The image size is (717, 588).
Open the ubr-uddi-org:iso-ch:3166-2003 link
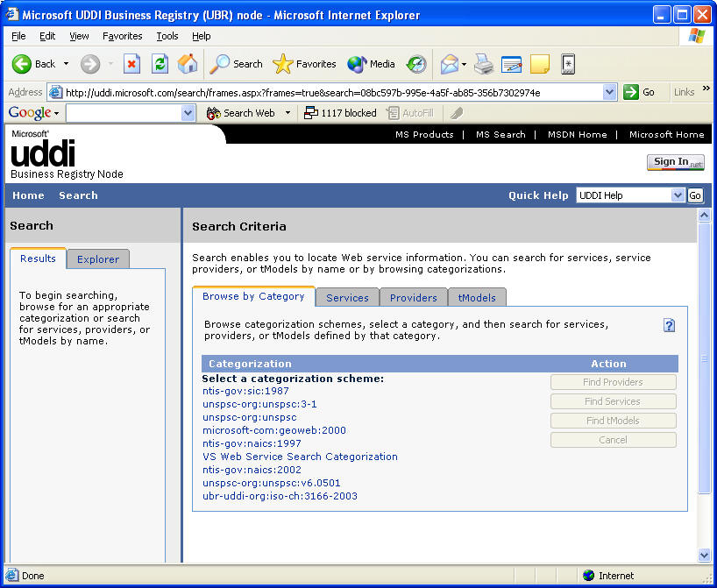click(280, 496)
